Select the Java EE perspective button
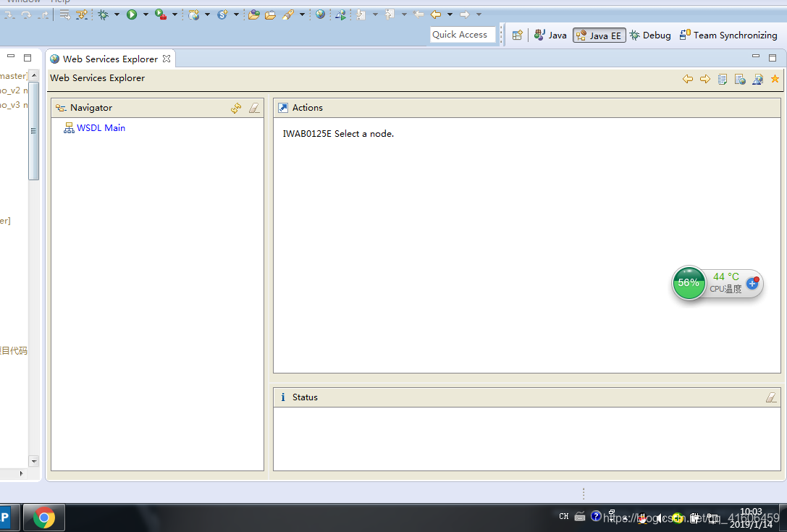 tap(599, 35)
